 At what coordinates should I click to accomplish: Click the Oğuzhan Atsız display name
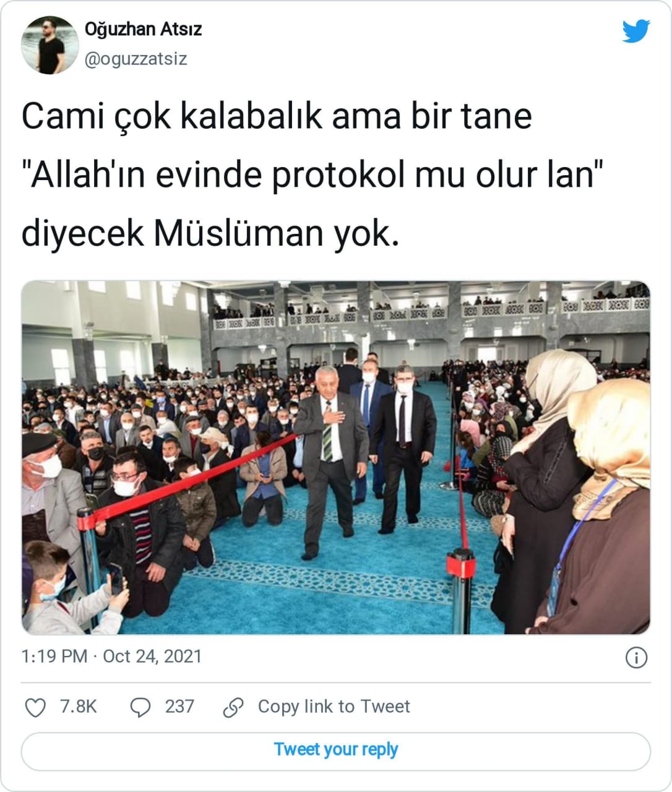(143, 29)
